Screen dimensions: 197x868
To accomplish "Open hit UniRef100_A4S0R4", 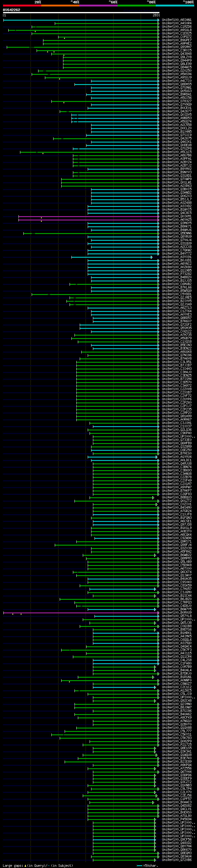I will point(177,24).
